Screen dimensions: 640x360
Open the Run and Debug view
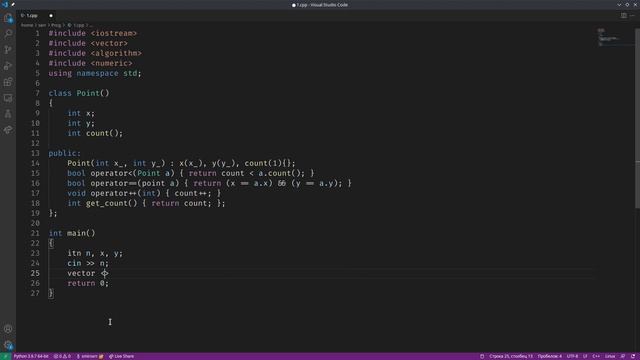pyautogui.click(x=8, y=66)
